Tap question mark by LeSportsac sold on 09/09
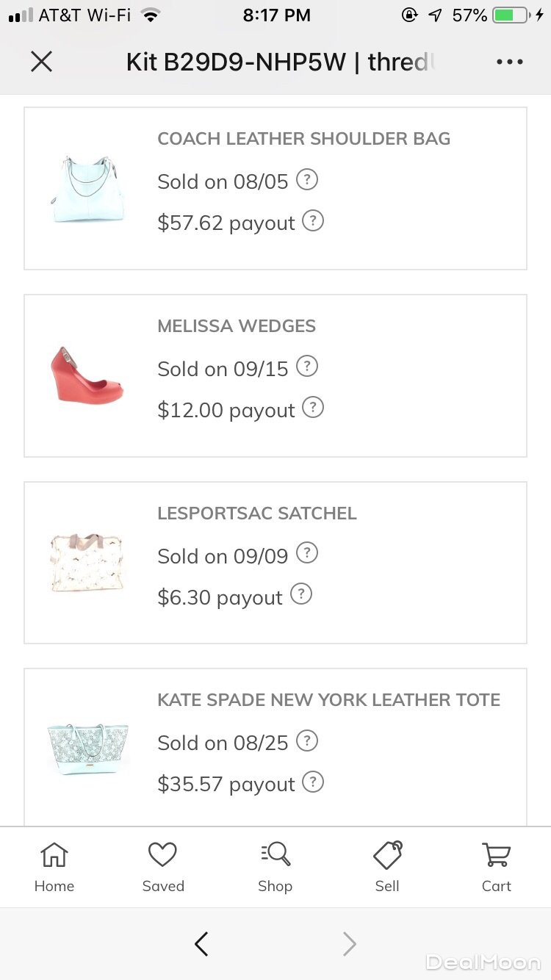 (307, 553)
